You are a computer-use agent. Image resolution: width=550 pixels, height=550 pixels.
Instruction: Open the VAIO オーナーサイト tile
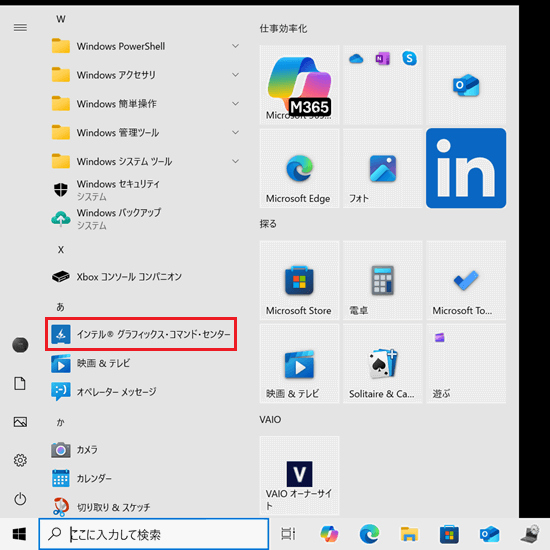299,475
